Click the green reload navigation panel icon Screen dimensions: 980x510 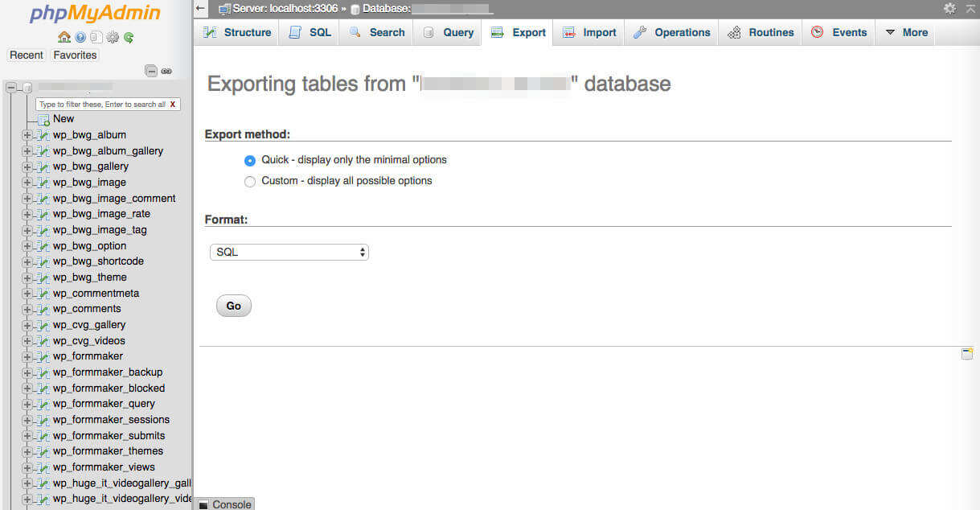click(129, 37)
